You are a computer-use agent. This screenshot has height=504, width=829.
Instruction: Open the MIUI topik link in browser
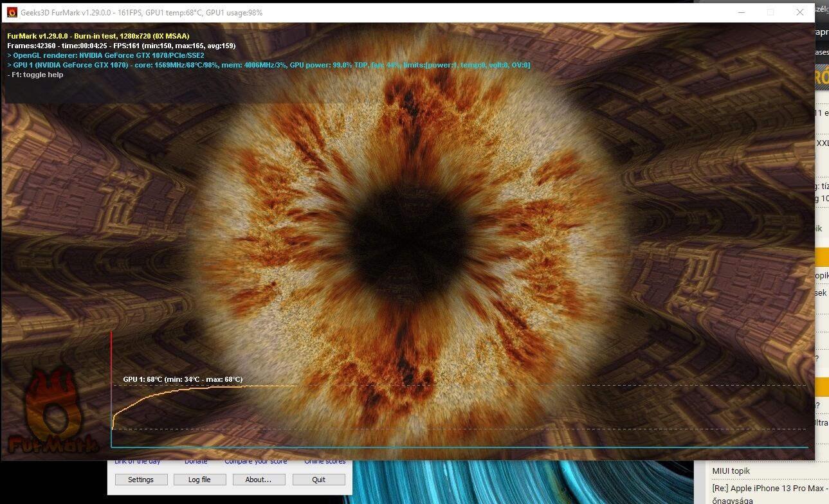[x=731, y=471]
